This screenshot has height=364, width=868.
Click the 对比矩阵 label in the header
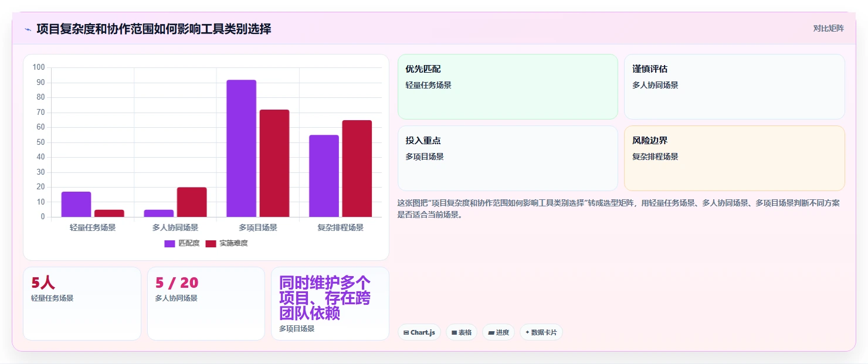click(828, 28)
